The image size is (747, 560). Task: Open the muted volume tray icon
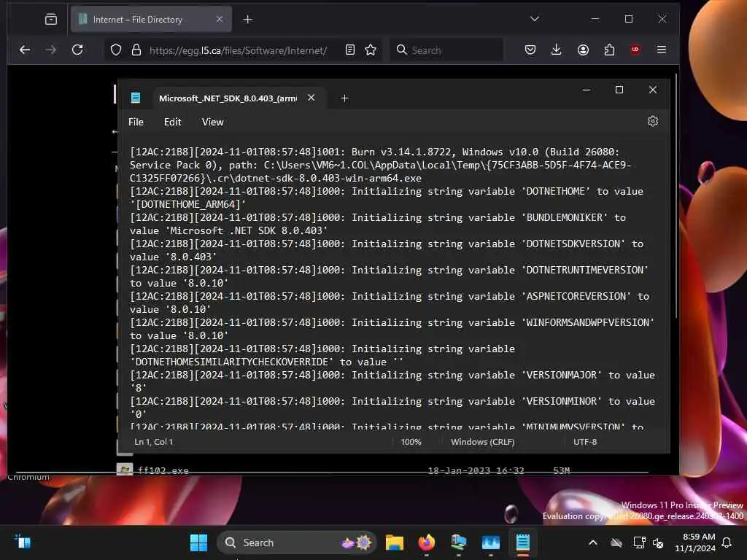[x=658, y=542]
